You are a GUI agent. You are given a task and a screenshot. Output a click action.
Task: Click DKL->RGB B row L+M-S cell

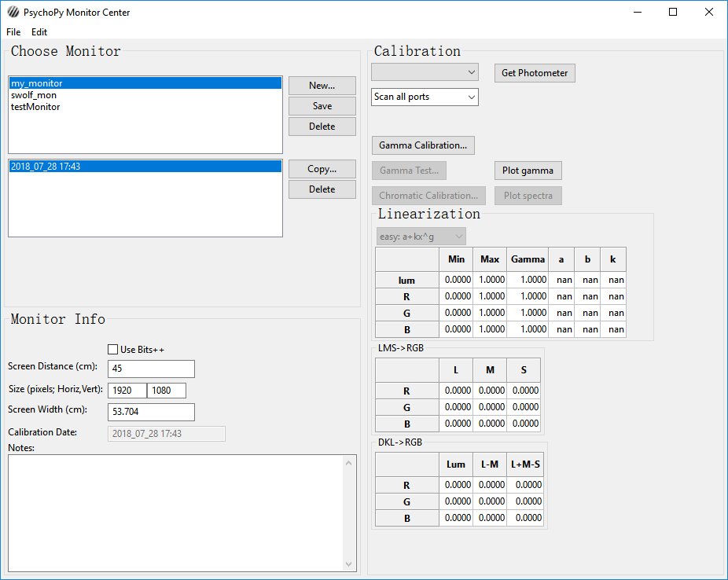[525, 518]
